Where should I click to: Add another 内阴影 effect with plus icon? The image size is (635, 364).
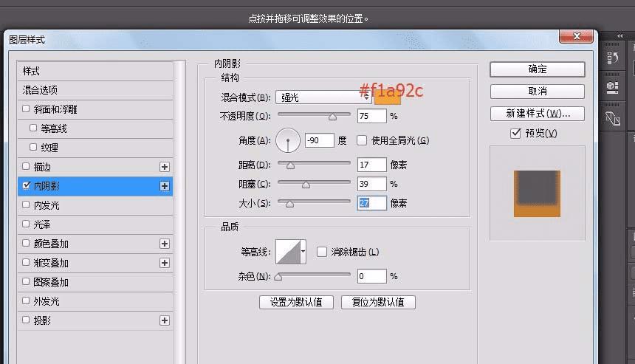pyautogui.click(x=165, y=186)
